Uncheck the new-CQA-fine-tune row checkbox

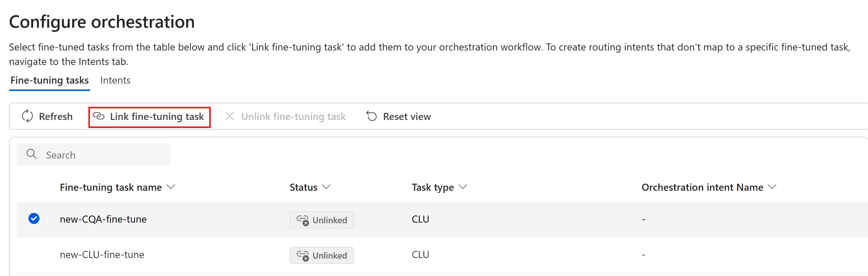coord(34,219)
